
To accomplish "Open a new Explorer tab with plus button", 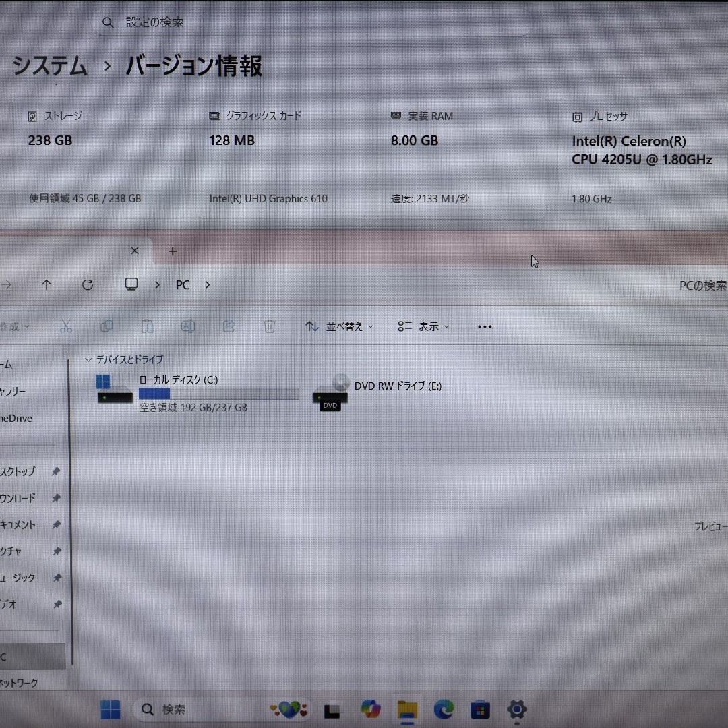I will click(173, 251).
